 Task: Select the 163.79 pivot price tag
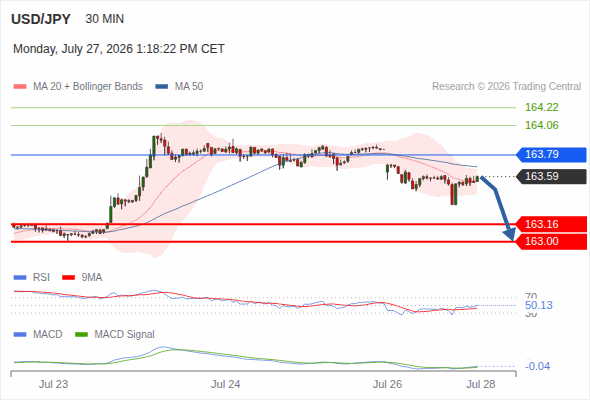point(551,155)
